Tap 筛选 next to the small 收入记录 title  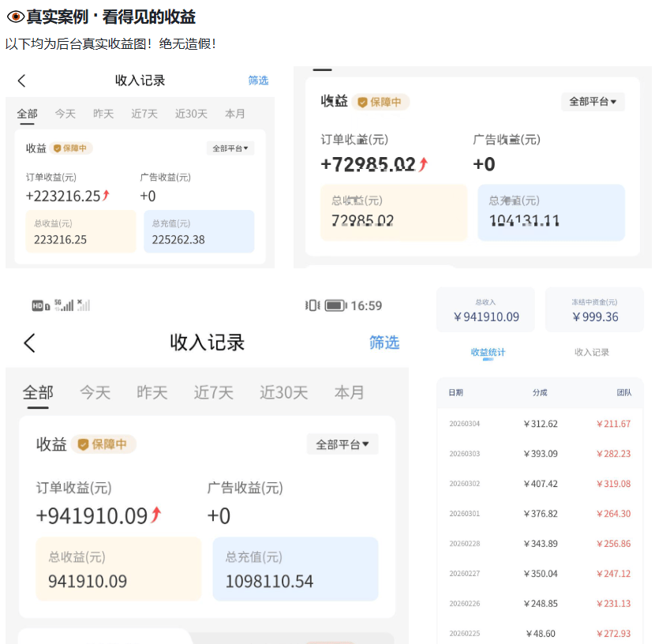[258, 80]
